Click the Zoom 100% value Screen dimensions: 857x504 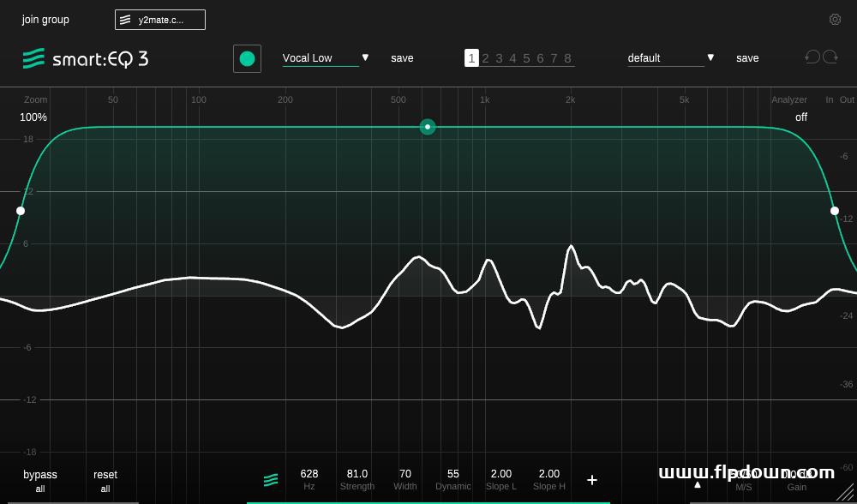pyautogui.click(x=33, y=117)
